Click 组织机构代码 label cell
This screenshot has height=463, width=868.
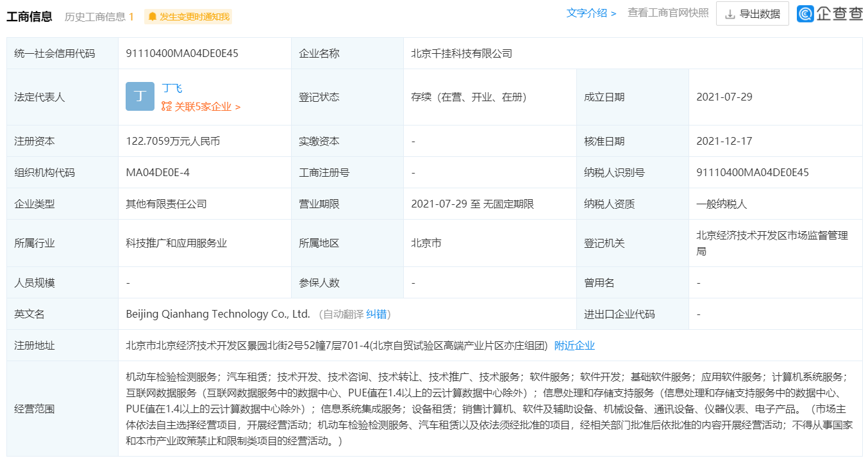click(62, 173)
